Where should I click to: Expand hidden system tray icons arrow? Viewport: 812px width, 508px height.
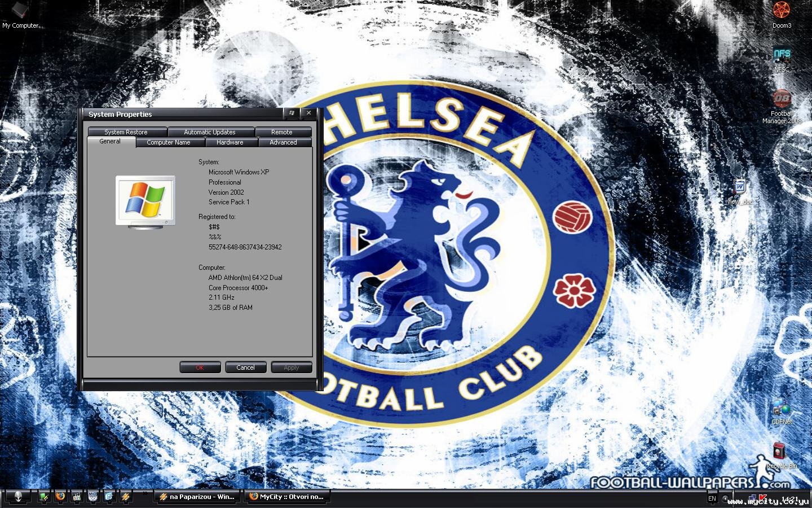coord(726,498)
